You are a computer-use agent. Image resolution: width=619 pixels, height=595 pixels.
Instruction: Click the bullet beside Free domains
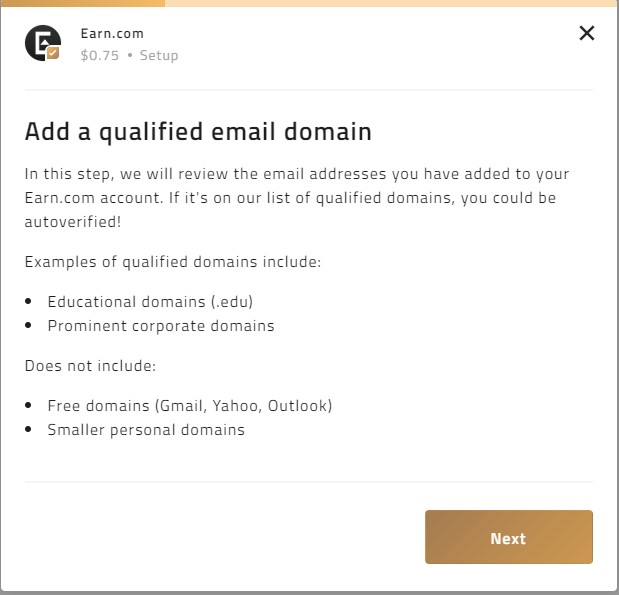click(29, 406)
